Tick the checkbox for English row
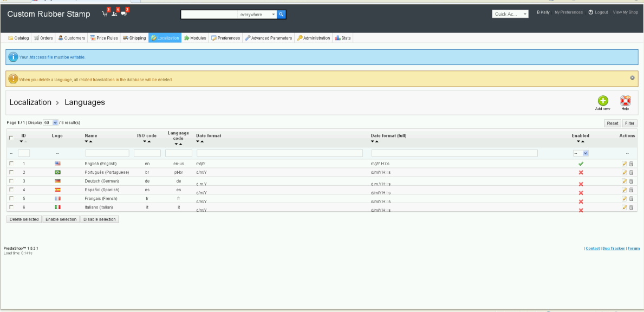This screenshot has width=644, height=312. click(11, 164)
